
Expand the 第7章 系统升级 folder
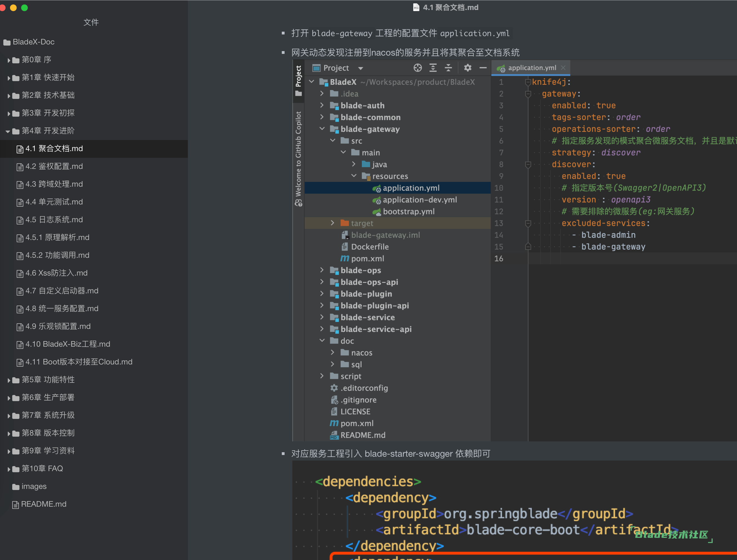9,416
